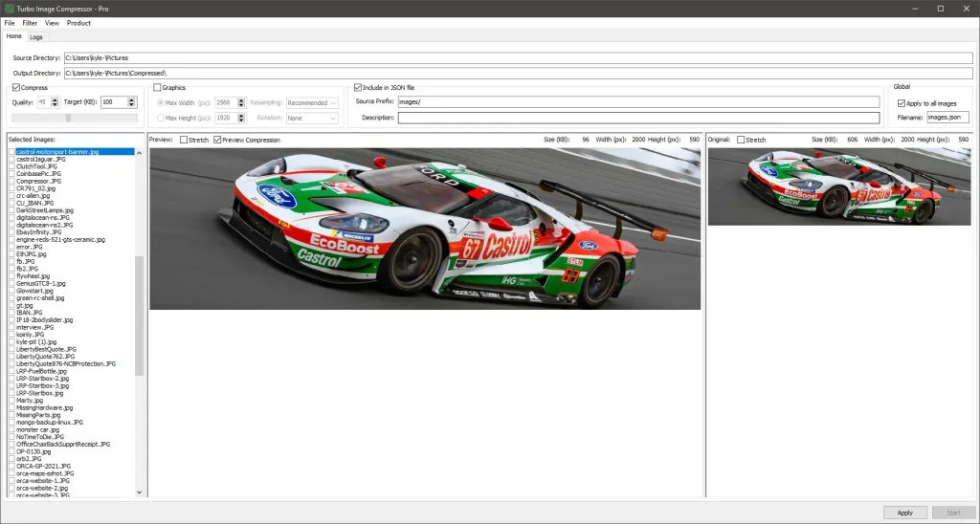Click the large compressed preview image
The height and width of the screenshot is (524, 980).
tap(425, 229)
